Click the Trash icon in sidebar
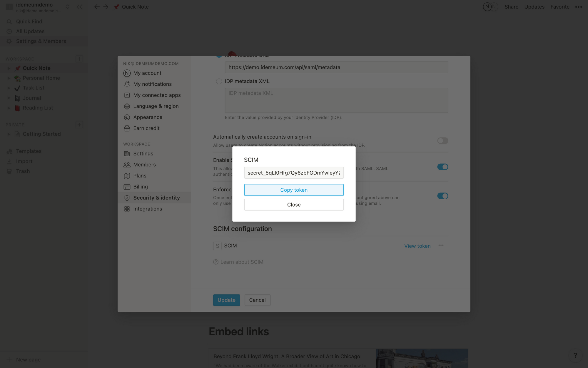Viewport: 588px width, 368px height. [9, 171]
